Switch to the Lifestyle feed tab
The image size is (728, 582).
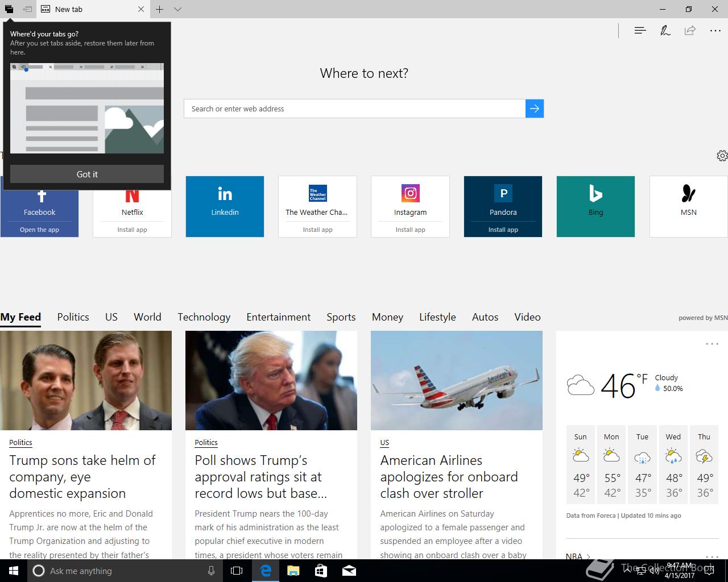pos(437,317)
